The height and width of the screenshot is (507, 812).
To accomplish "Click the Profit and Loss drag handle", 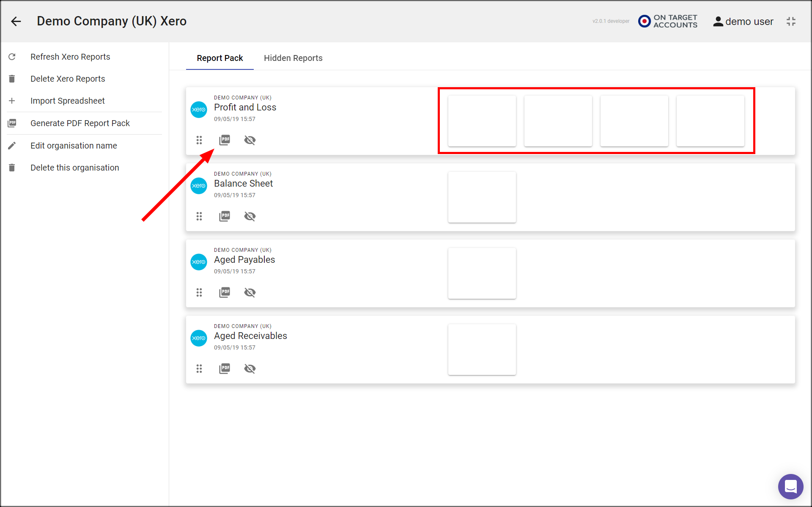I will [x=199, y=140].
